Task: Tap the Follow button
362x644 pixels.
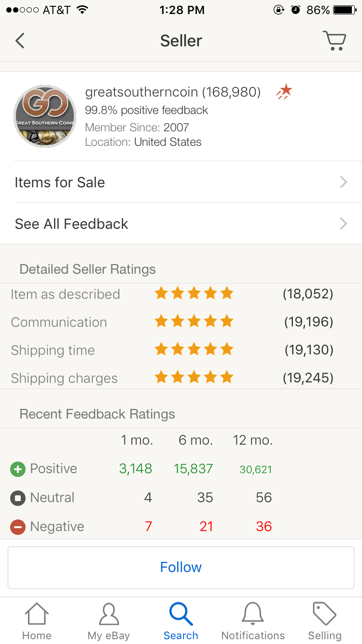Action: click(181, 567)
